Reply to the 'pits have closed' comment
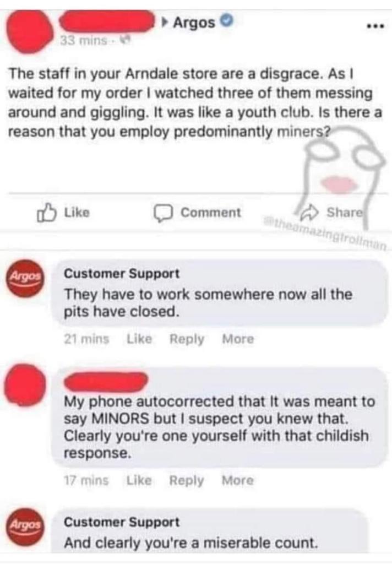Viewport: 392px width, 564px height. coord(187,339)
